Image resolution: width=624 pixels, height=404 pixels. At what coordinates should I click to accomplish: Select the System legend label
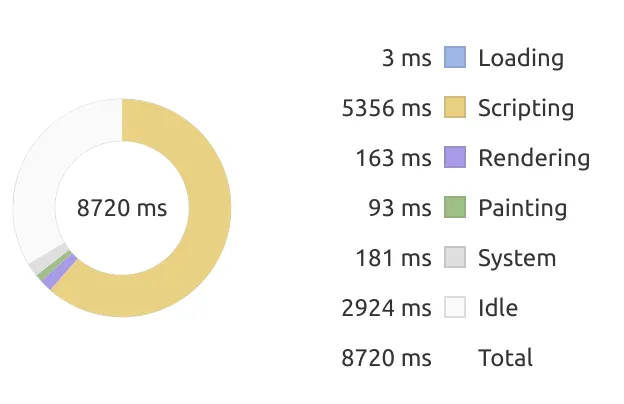517,258
